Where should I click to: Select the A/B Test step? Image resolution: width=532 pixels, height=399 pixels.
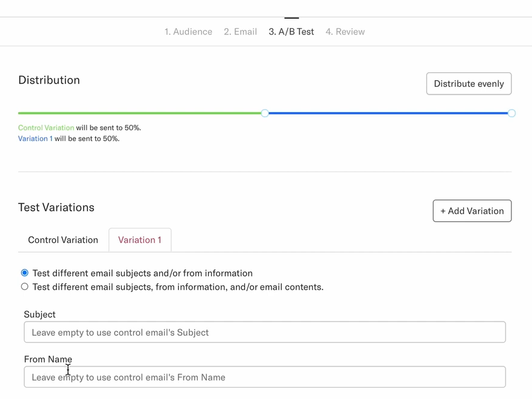291,31
